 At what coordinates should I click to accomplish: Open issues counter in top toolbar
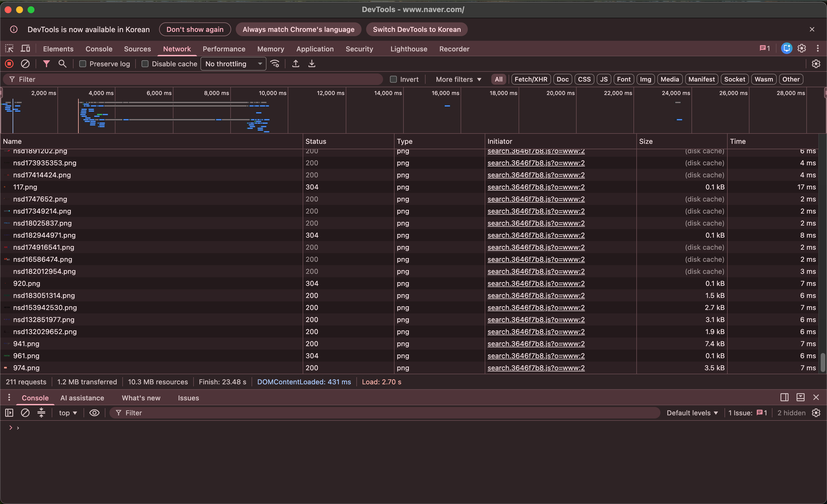click(765, 49)
